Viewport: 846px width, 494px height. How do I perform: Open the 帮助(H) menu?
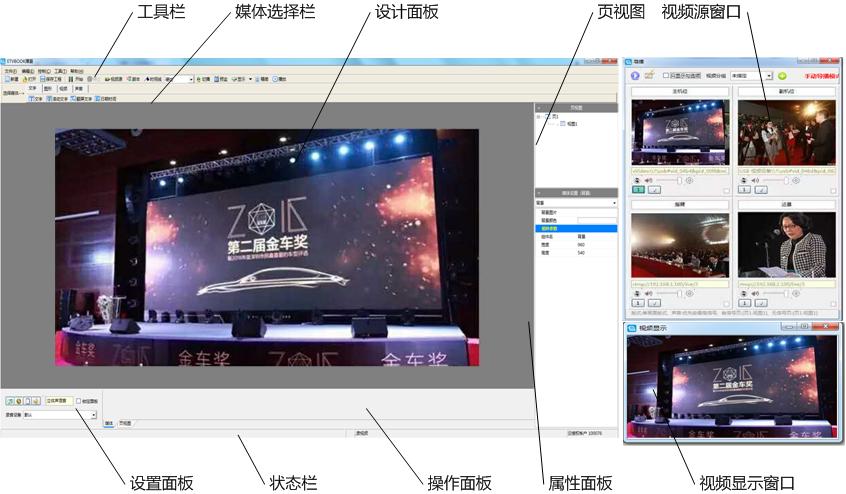click(x=77, y=71)
